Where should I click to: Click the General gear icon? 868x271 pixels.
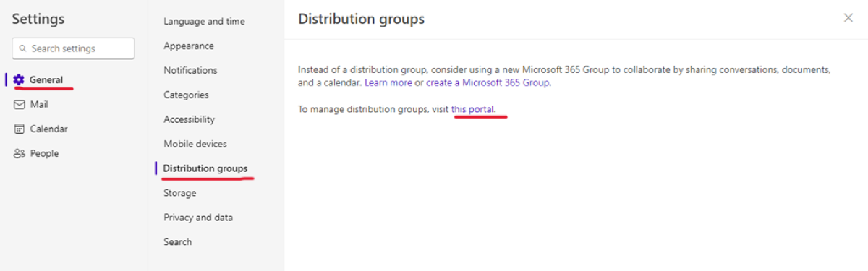tap(19, 79)
